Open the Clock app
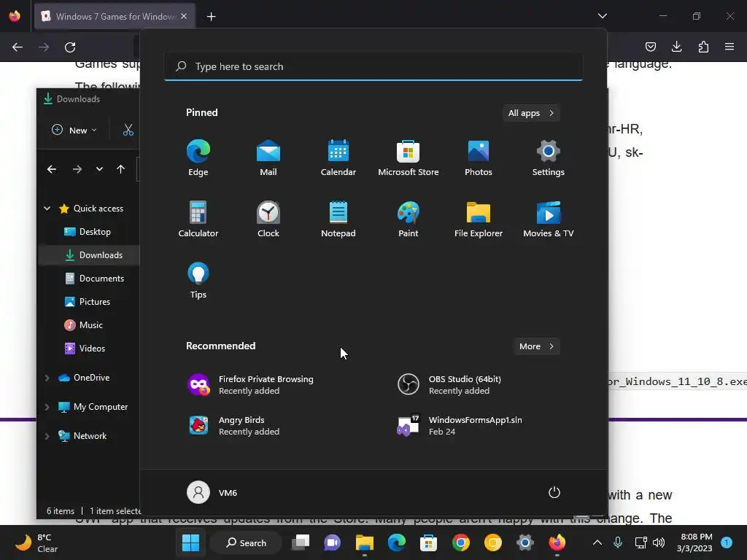The height and width of the screenshot is (560, 747). [268, 219]
